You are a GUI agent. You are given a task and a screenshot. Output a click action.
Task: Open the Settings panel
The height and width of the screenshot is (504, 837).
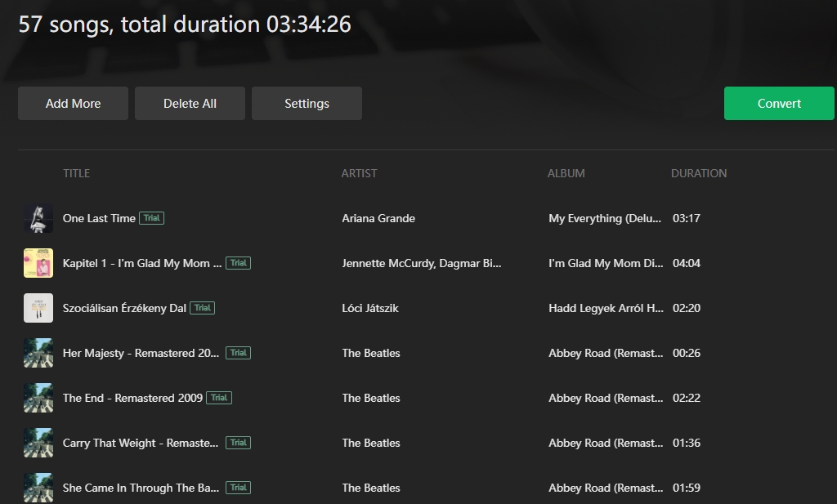[x=307, y=104]
